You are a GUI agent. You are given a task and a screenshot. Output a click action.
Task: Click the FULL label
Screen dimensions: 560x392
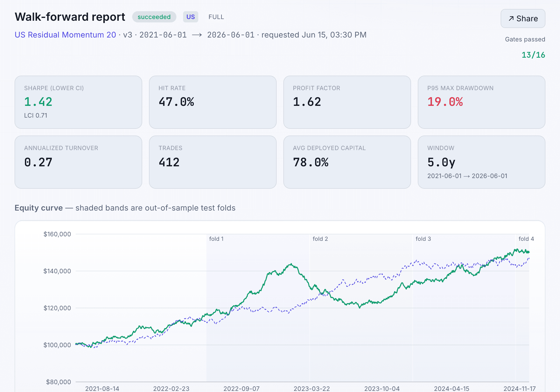coord(216,17)
